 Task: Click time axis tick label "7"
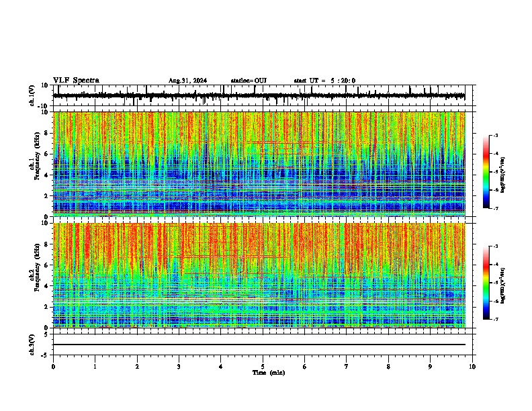pos(347,367)
